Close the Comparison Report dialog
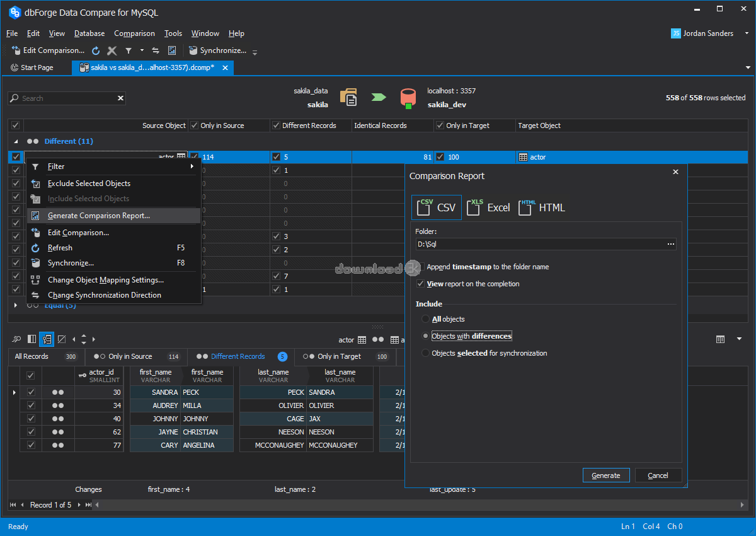Viewport: 756px width, 536px height. (676, 172)
